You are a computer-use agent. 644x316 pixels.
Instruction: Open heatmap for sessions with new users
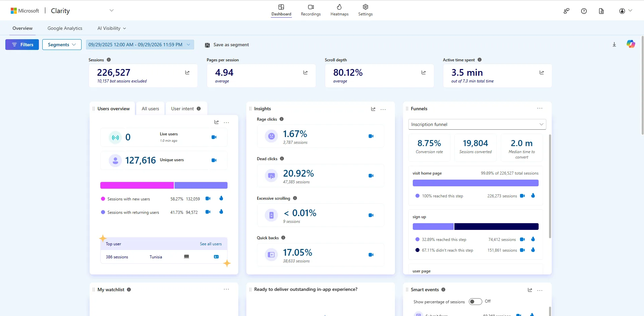(221, 198)
